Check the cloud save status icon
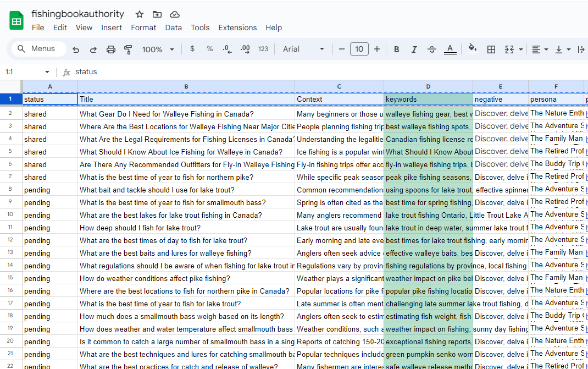 [175, 14]
